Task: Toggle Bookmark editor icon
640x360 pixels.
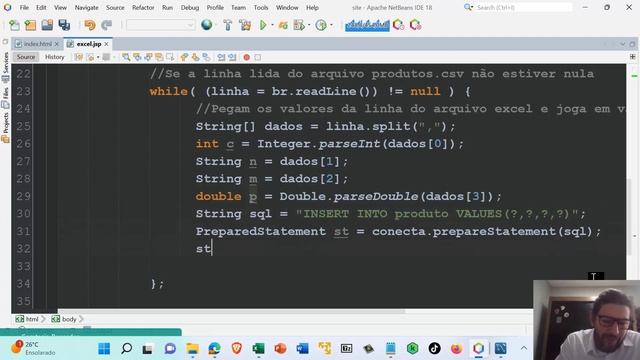Action: click(x=207, y=57)
